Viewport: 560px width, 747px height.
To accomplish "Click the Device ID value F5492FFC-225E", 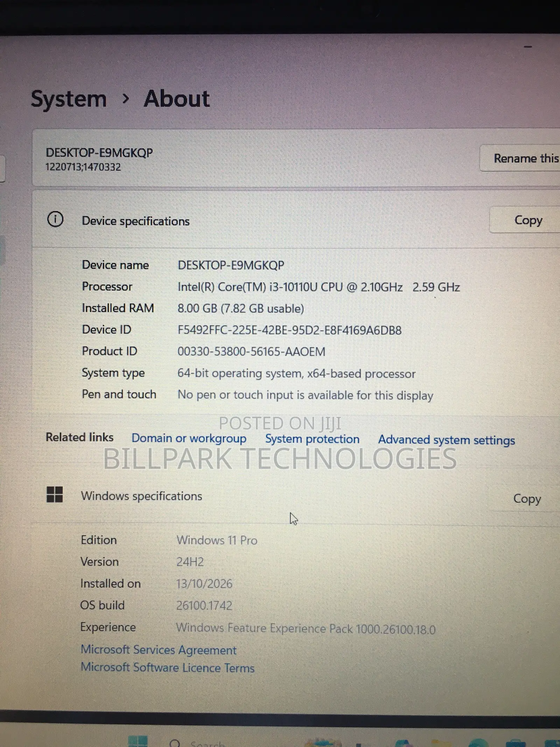I will (x=289, y=330).
